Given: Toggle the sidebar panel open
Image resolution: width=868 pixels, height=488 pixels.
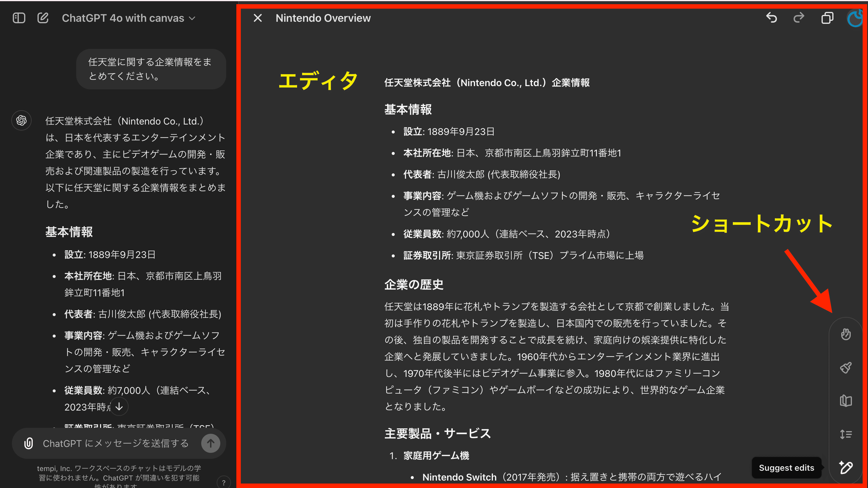Looking at the screenshot, I should [19, 18].
